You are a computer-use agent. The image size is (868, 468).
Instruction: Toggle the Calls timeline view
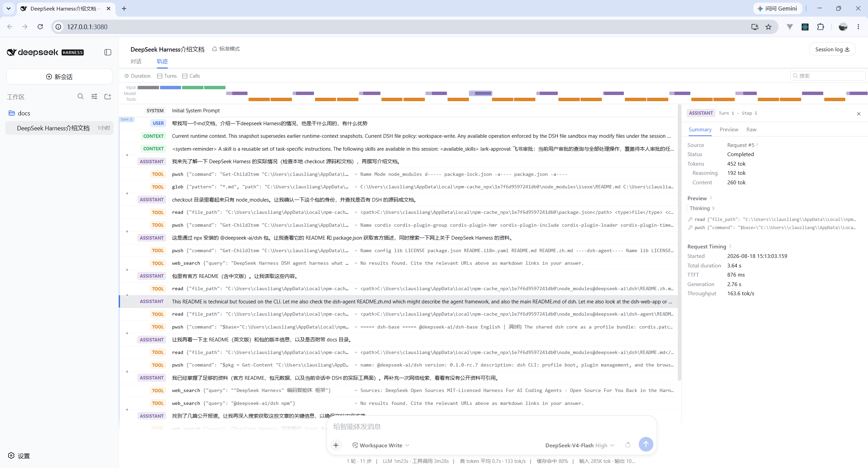[191, 76]
